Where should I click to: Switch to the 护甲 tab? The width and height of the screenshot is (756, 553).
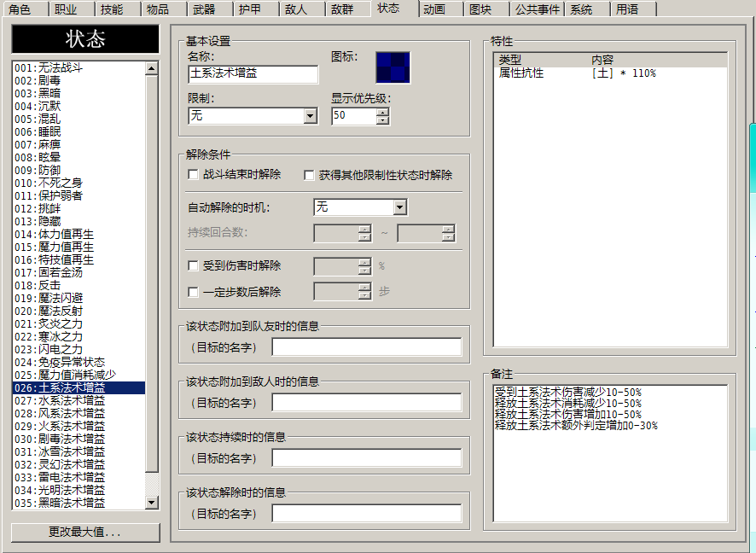tap(255, 9)
